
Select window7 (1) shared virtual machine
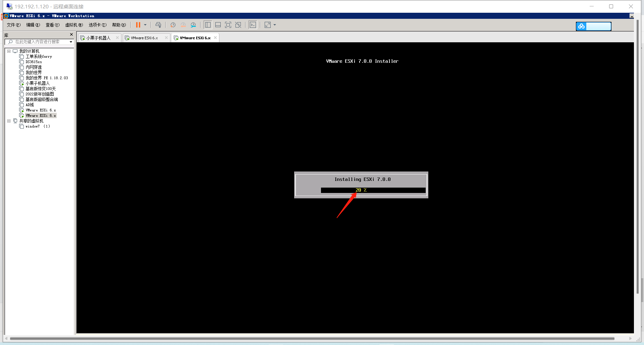[38, 126]
